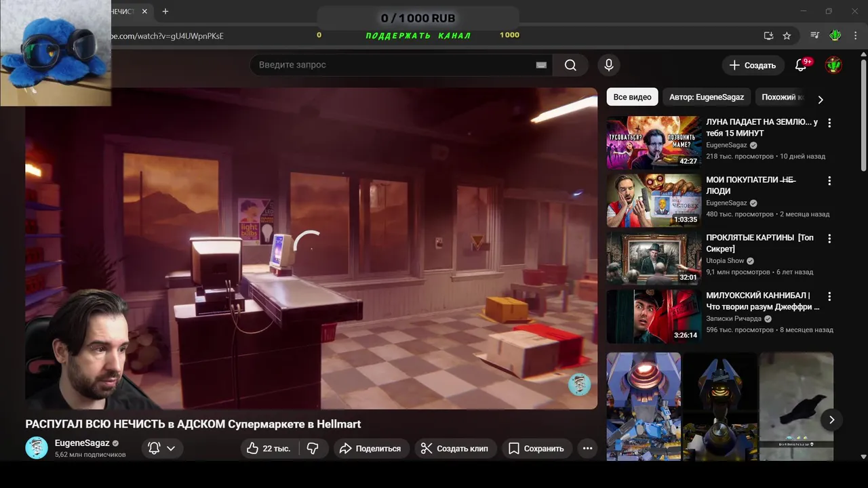Select the Похожий контент chip
Image resolution: width=868 pixels, height=488 pixels.
[x=782, y=97]
